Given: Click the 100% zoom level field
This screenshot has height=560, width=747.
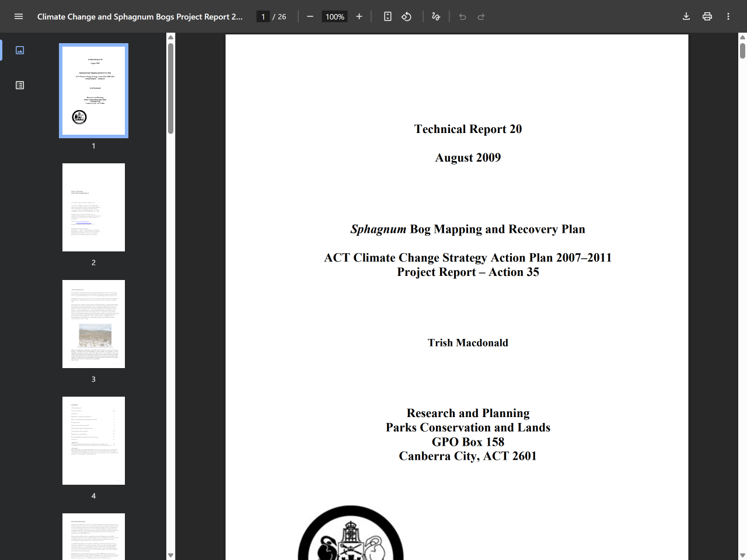Looking at the screenshot, I should pyautogui.click(x=334, y=16).
